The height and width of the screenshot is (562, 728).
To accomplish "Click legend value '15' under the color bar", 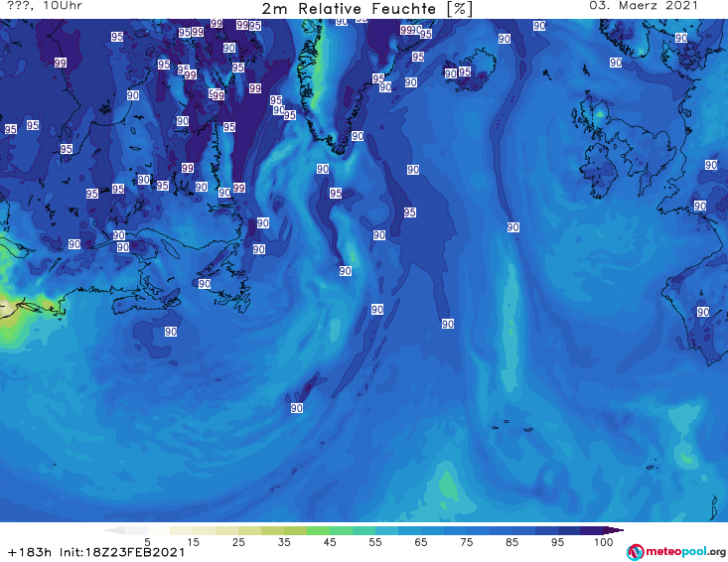I will pyautogui.click(x=193, y=542).
